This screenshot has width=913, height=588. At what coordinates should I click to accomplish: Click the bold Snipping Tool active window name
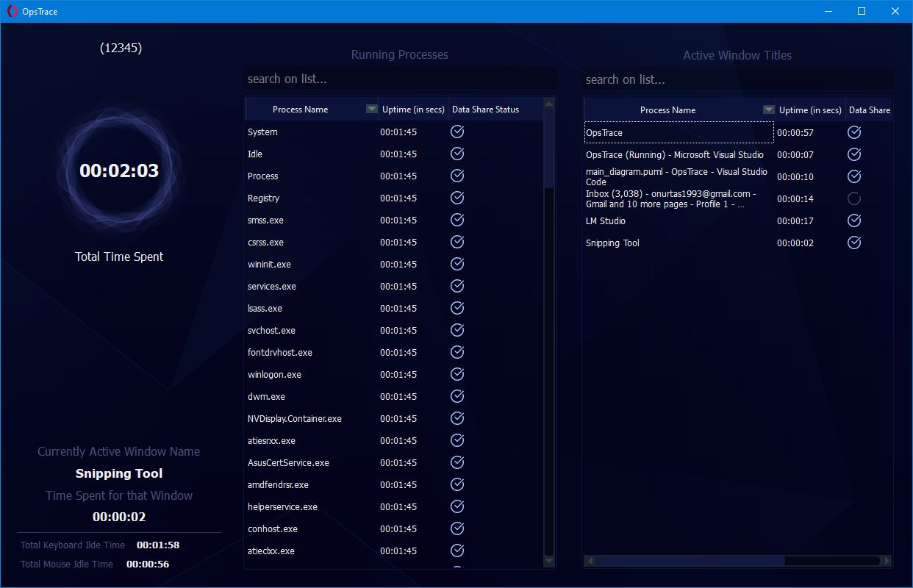119,473
